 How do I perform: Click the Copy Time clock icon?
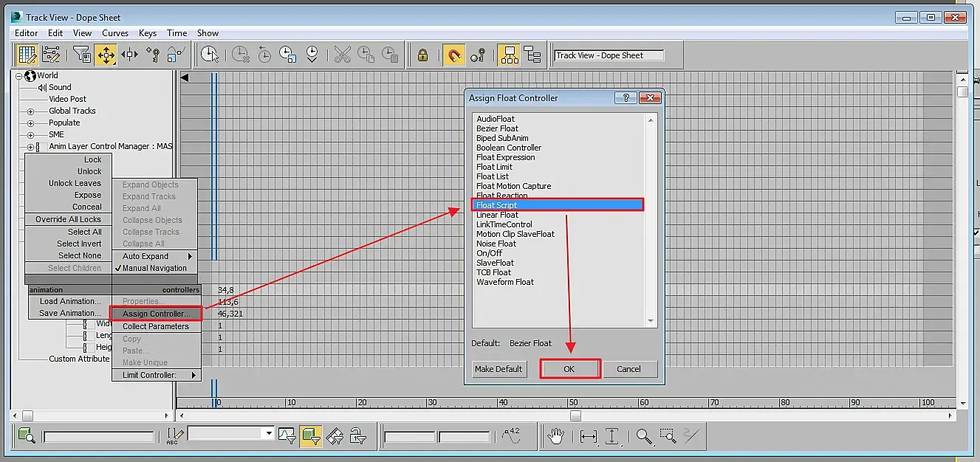point(366,55)
